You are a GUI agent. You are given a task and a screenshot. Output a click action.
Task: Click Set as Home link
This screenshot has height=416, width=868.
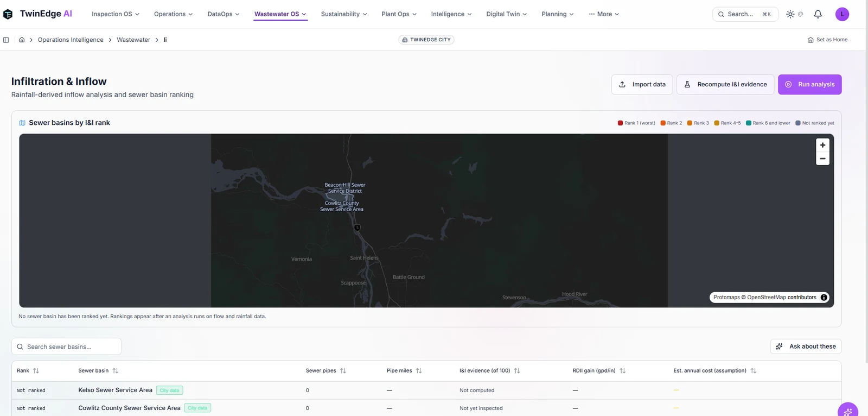[x=827, y=40]
